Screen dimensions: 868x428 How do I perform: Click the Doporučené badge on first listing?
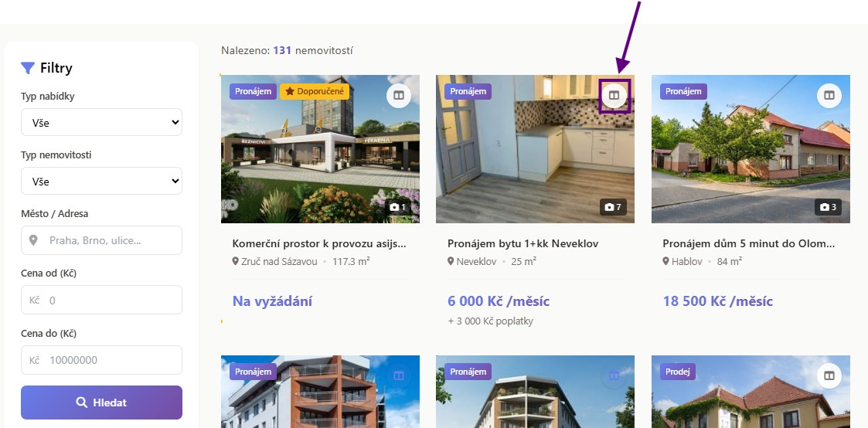(x=315, y=91)
